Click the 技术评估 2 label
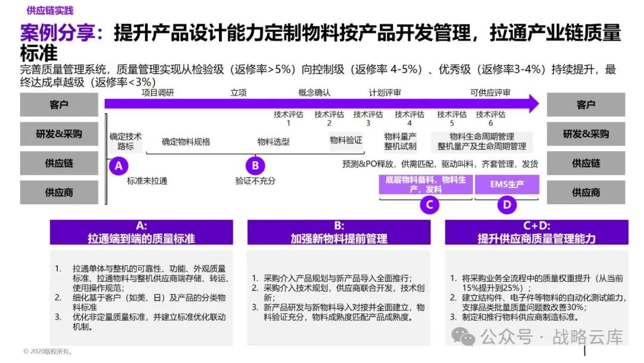The image size is (644, 363). click(x=329, y=118)
